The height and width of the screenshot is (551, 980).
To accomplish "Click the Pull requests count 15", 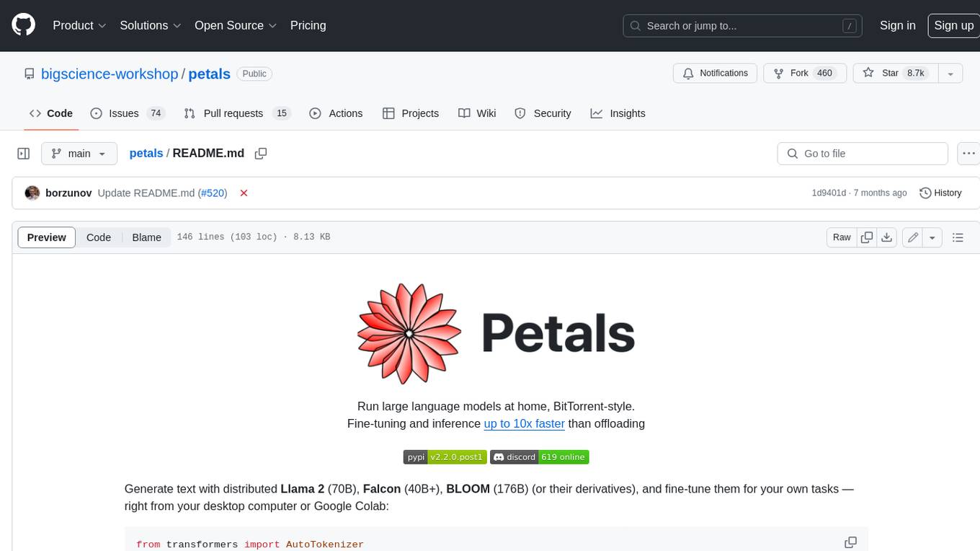I will pyautogui.click(x=282, y=113).
